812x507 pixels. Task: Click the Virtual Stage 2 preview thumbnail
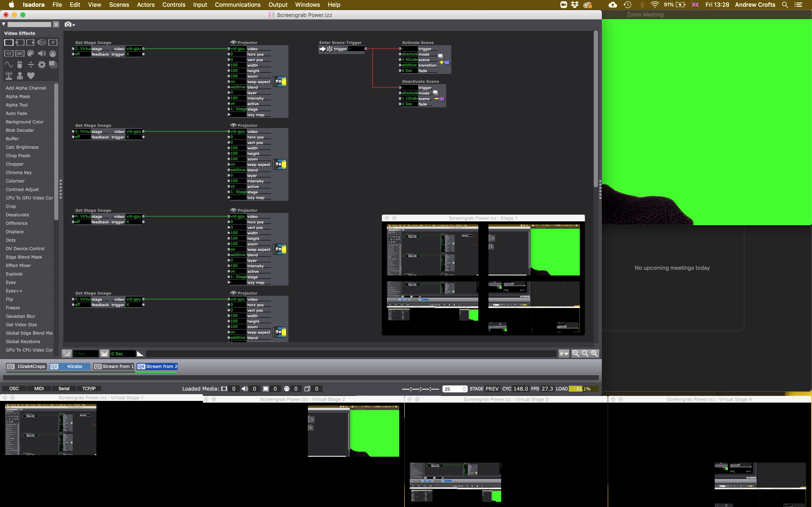point(353,431)
